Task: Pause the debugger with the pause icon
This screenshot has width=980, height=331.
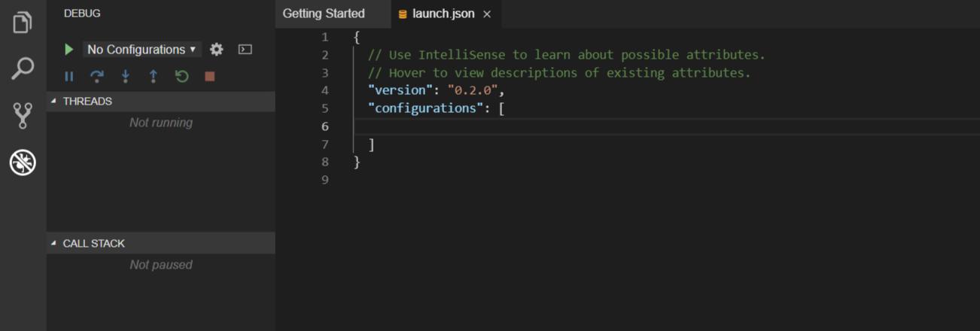Action: [69, 76]
